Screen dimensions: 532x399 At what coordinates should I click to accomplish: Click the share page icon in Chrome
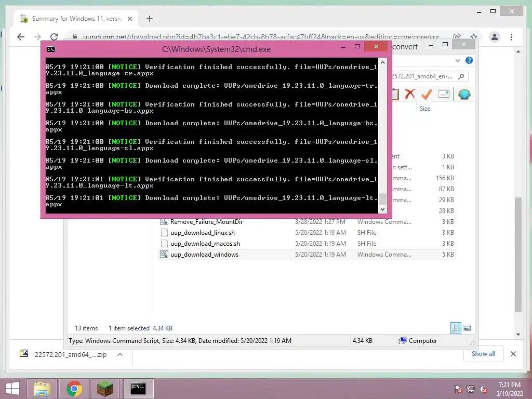pyautogui.click(x=457, y=37)
